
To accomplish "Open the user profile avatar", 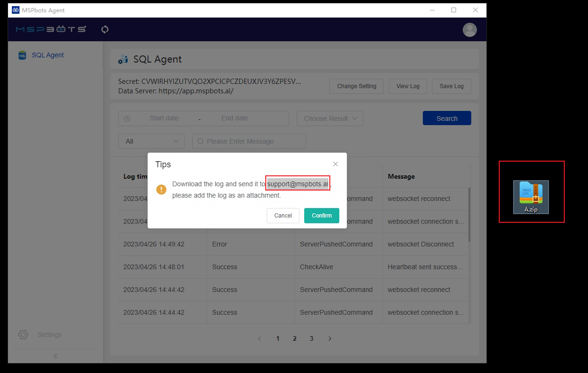I will 469,30.
